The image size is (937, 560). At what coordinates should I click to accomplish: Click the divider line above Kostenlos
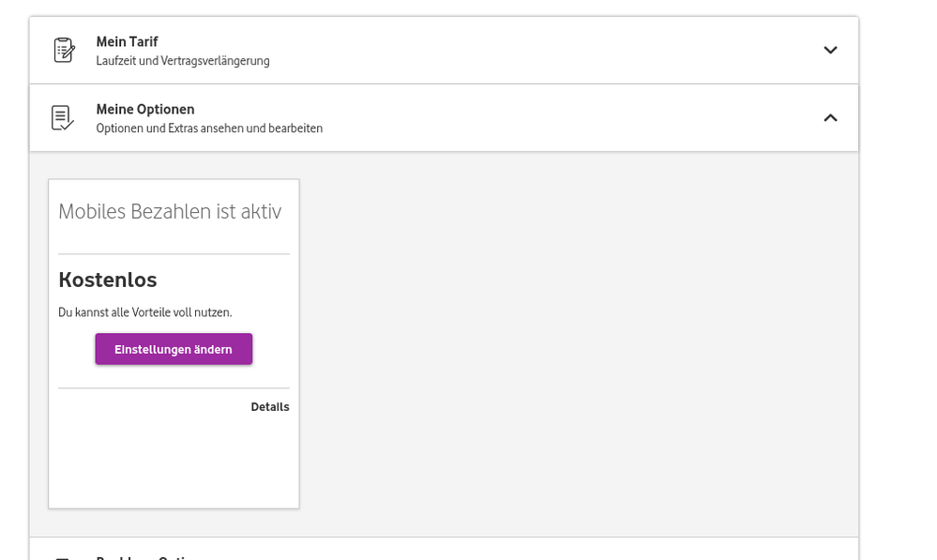pyautogui.click(x=174, y=254)
